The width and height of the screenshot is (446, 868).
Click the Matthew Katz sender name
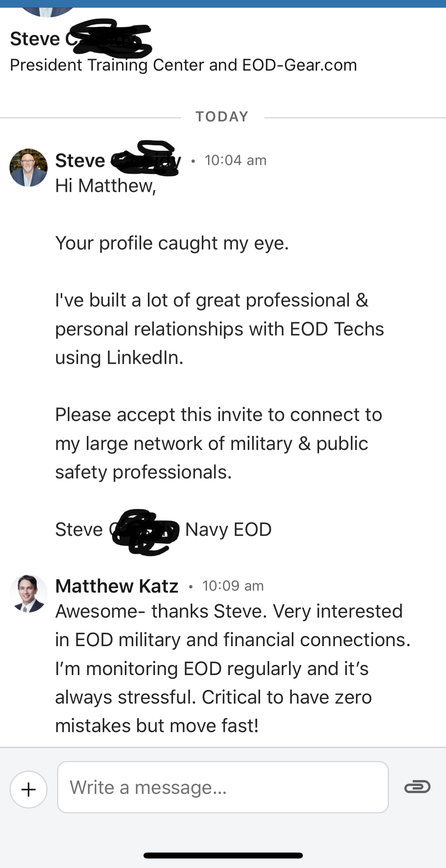[117, 586]
